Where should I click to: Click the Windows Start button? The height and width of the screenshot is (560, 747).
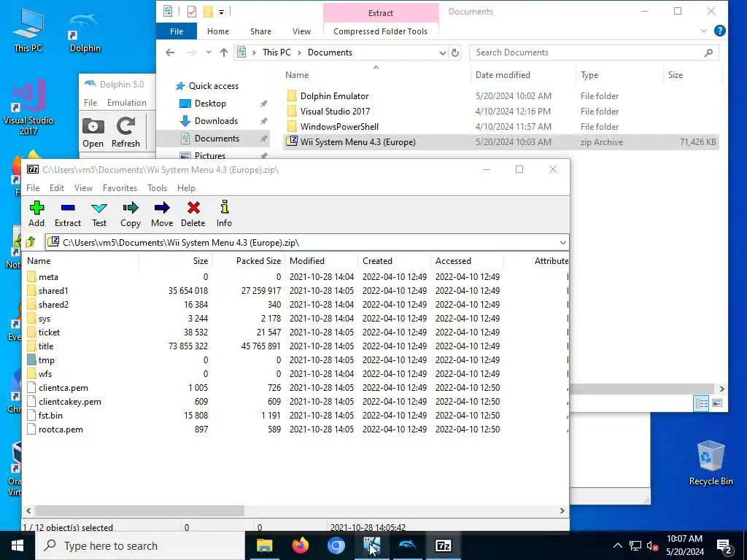pyautogui.click(x=18, y=545)
